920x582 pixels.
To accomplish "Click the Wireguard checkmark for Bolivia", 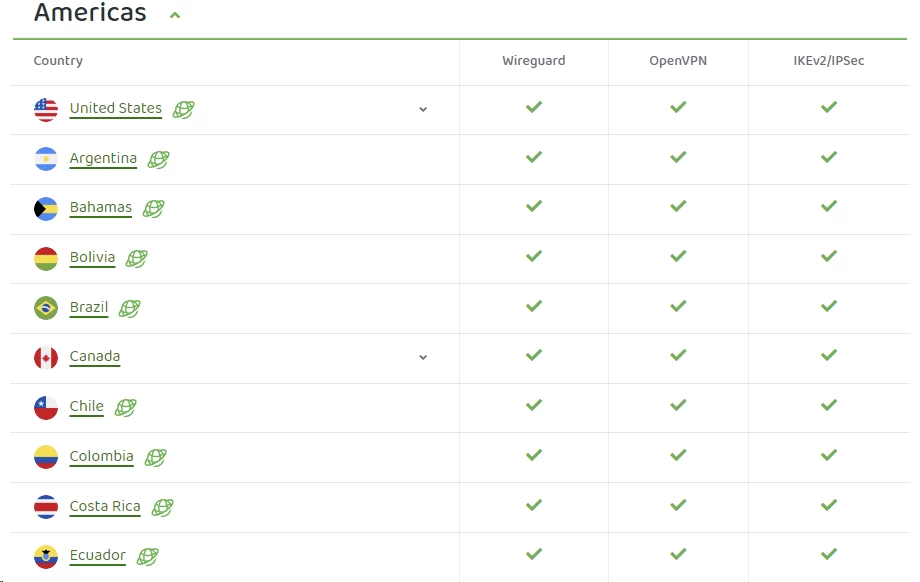I will 534,256.
